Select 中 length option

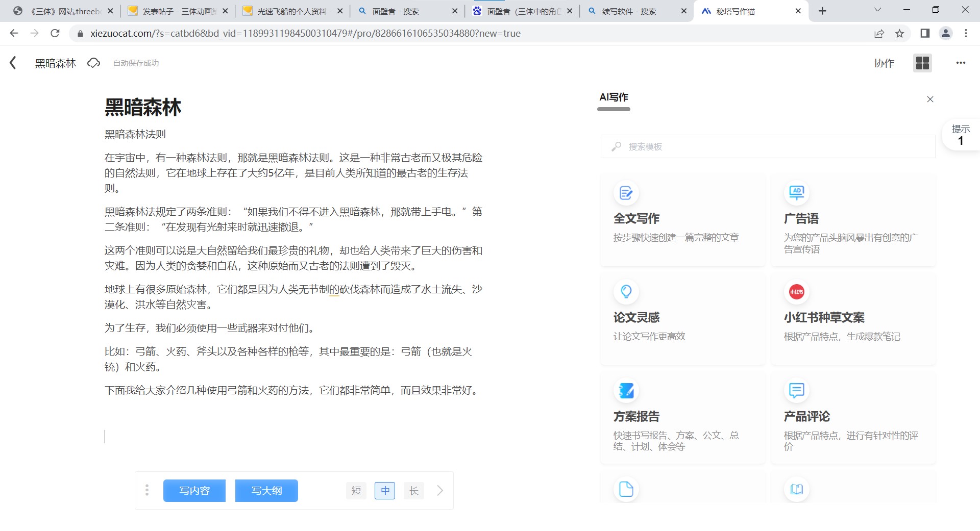coord(385,490)
